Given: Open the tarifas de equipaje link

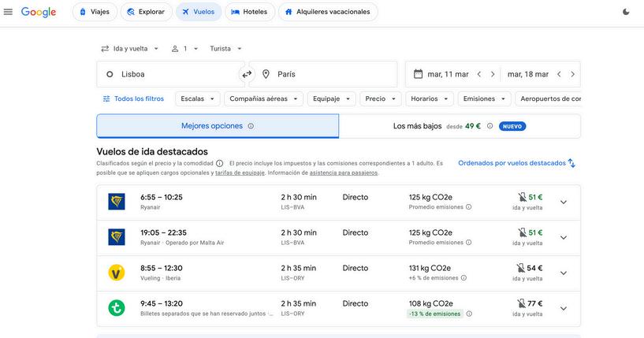Looking at the screenshot, I should pyautogui.click(x=240, y=173).
